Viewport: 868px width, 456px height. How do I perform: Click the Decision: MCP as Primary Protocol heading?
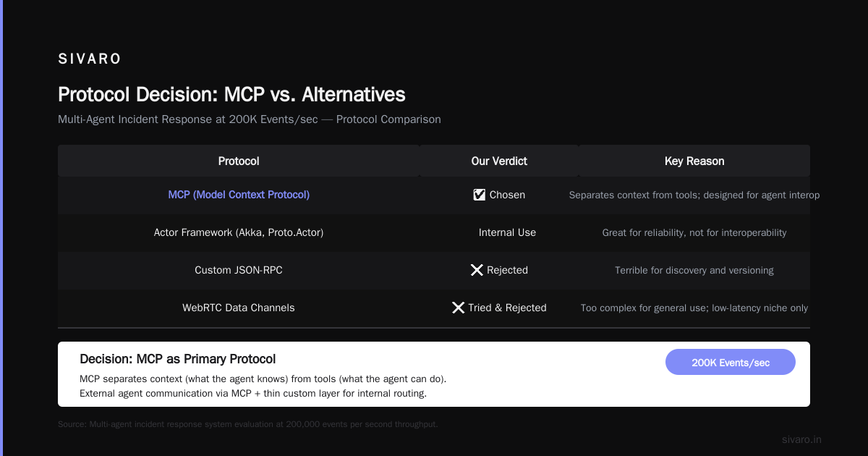[178, 359]
